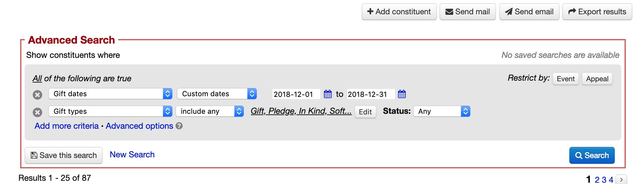Open the end date calendar picker

point(402,94)
